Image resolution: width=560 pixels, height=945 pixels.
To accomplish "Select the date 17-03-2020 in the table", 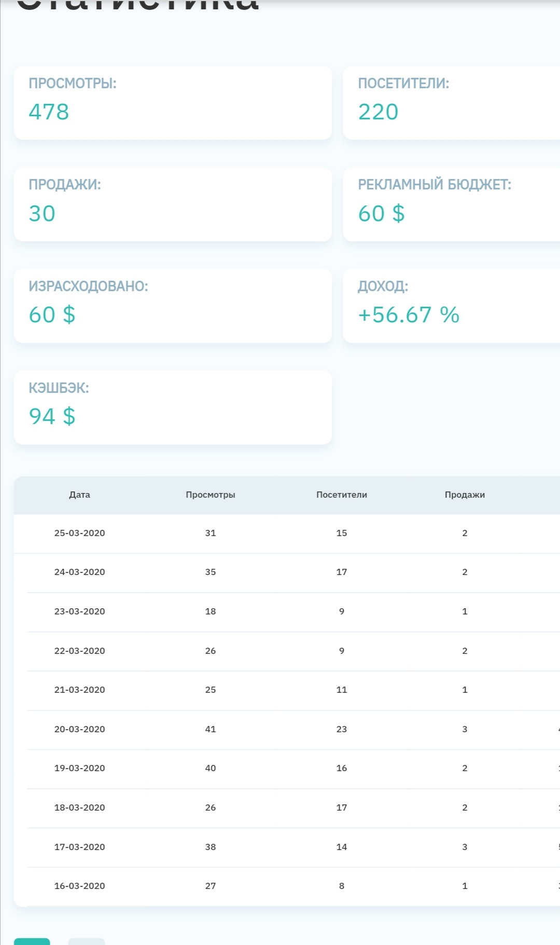I will [79, 847].
